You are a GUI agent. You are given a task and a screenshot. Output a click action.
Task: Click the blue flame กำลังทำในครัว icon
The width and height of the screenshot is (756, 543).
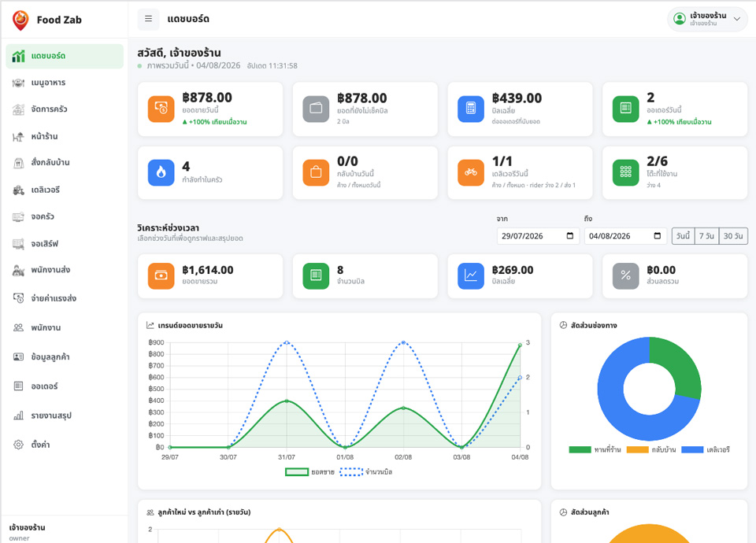(x=161, y=172)
